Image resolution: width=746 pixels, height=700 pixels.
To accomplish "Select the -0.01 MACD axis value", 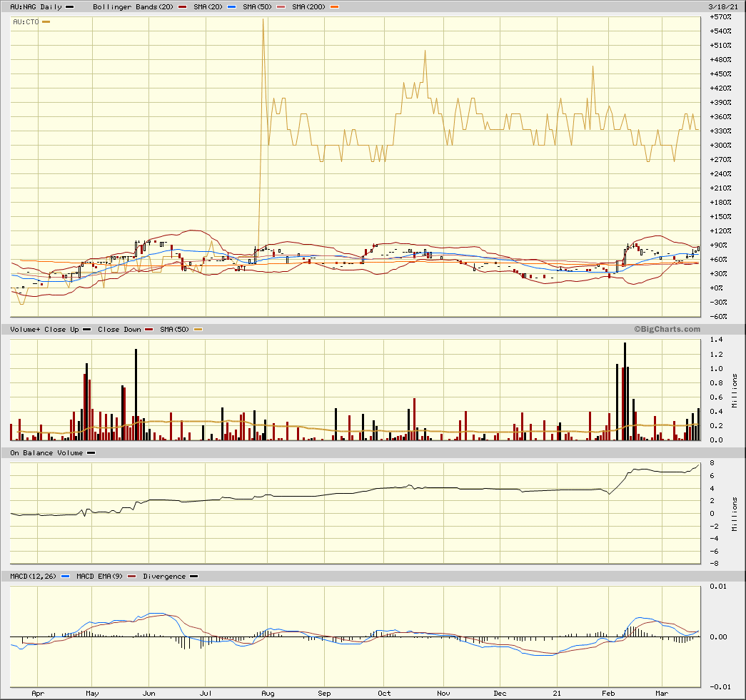I will 720,686.
